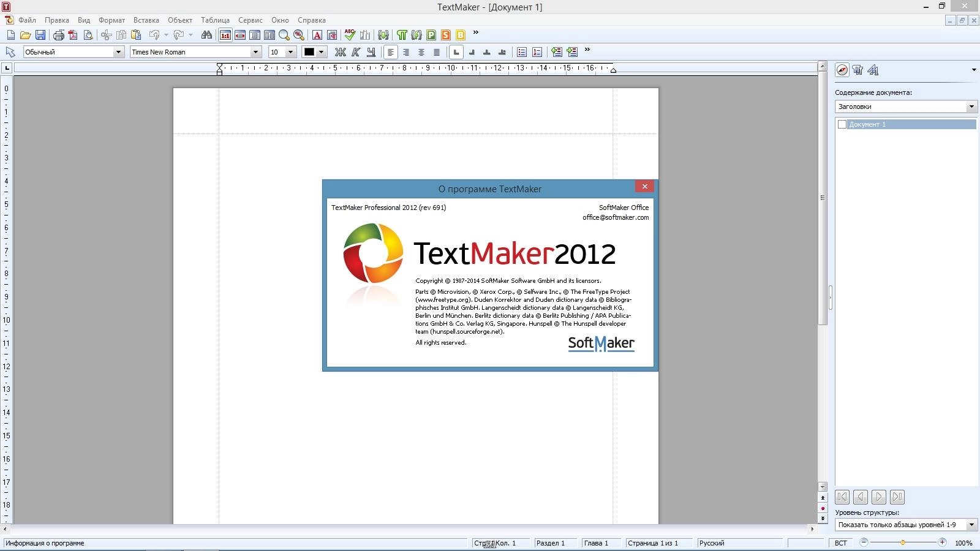
Task: Click zoom out minus button in status bar
Action: [x=864, y=542]
